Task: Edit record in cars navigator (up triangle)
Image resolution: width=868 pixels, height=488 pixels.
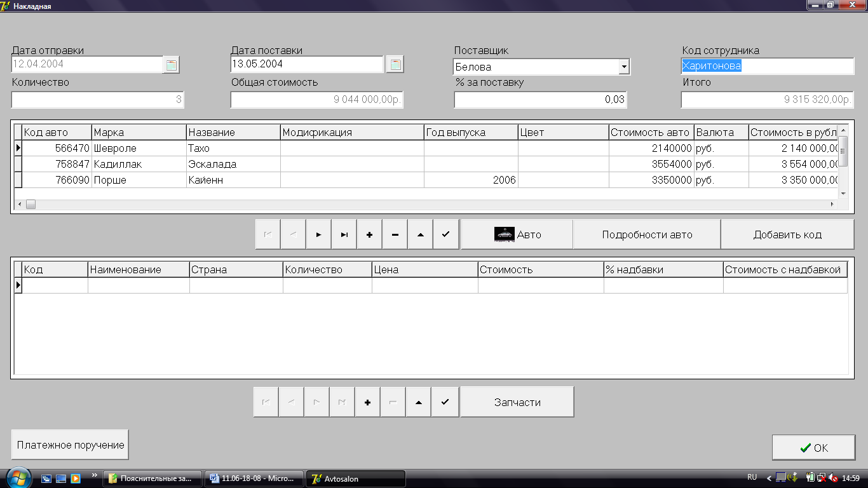Action: point(420,234)
